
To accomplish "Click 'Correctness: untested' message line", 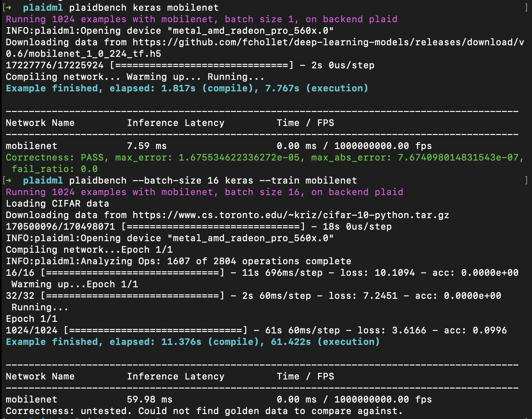I will [204, 411].
